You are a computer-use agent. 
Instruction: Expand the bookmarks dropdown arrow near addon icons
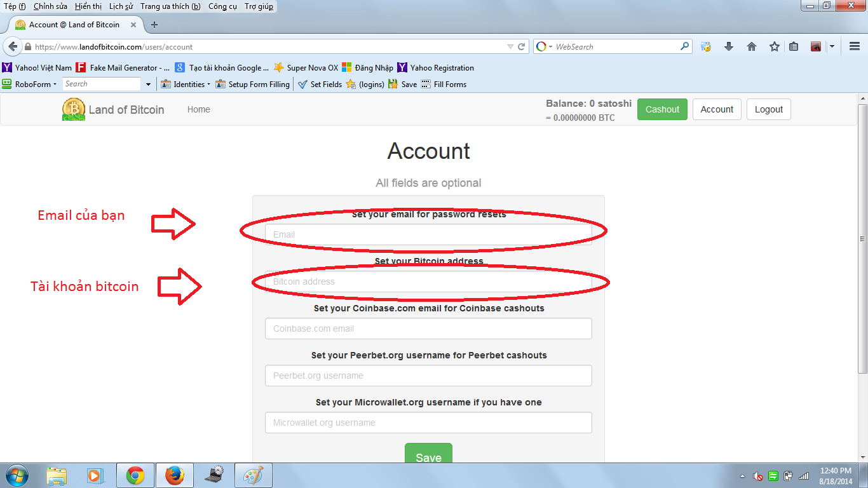pos(832,46)
